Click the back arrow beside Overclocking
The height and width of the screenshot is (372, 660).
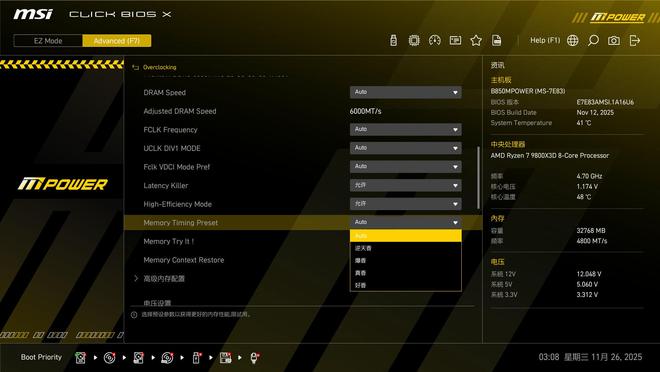[x=135, y=67]
